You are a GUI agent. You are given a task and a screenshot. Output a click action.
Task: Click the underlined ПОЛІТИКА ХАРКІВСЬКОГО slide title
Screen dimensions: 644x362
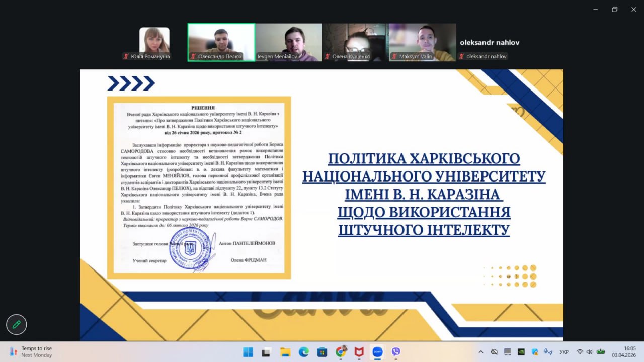(x=424, y=159)
